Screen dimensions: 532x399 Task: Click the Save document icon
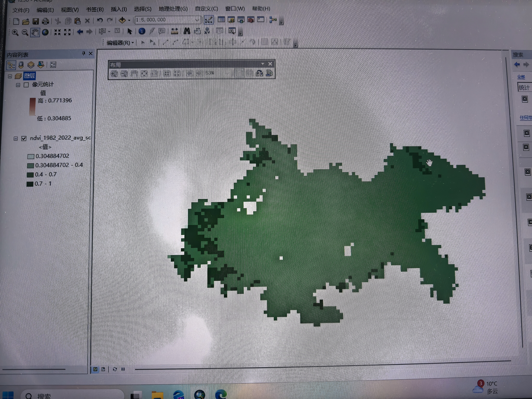[x=36, y=21]
